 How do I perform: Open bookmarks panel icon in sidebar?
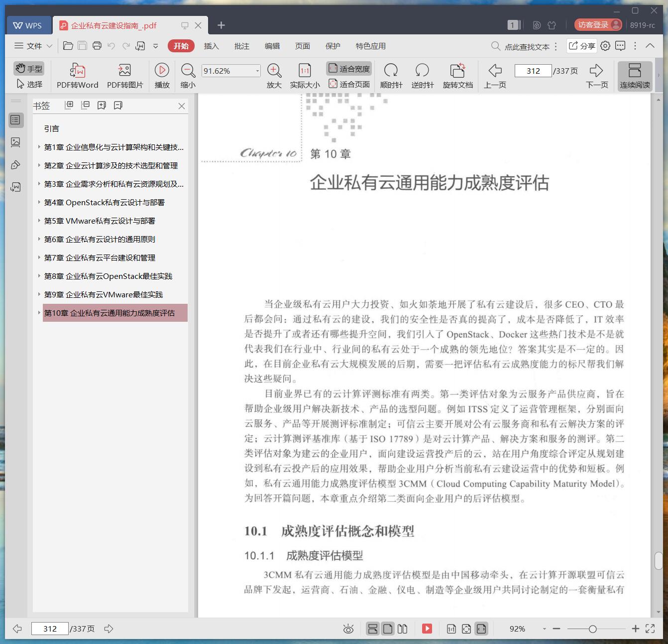coord(15,120)
